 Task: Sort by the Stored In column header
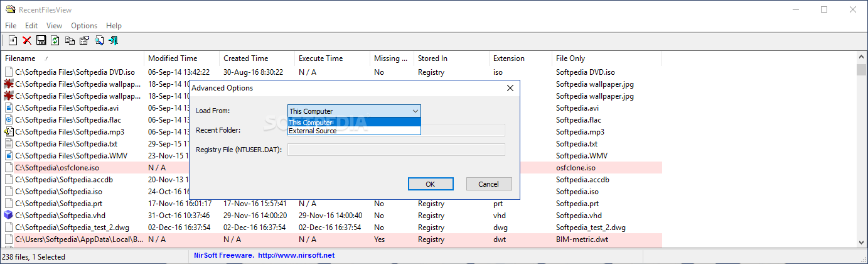452,58
